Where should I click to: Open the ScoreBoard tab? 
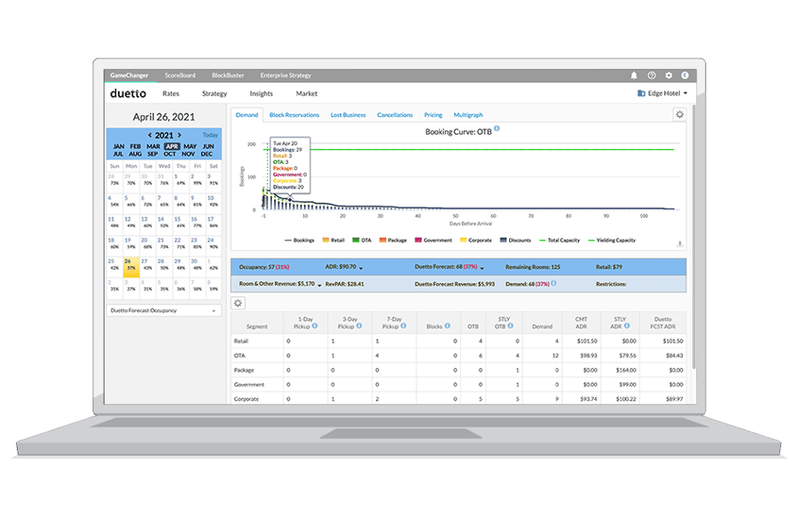[180, 76]
